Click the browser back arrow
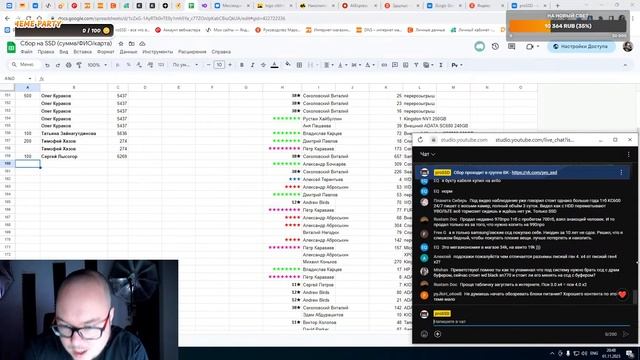This screenshot has height=360, width=640. point(7,18)
